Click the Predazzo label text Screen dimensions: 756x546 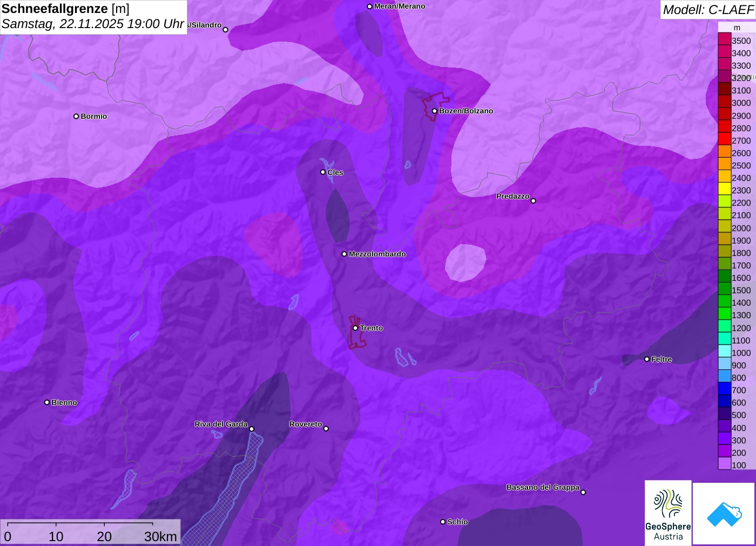513,196
